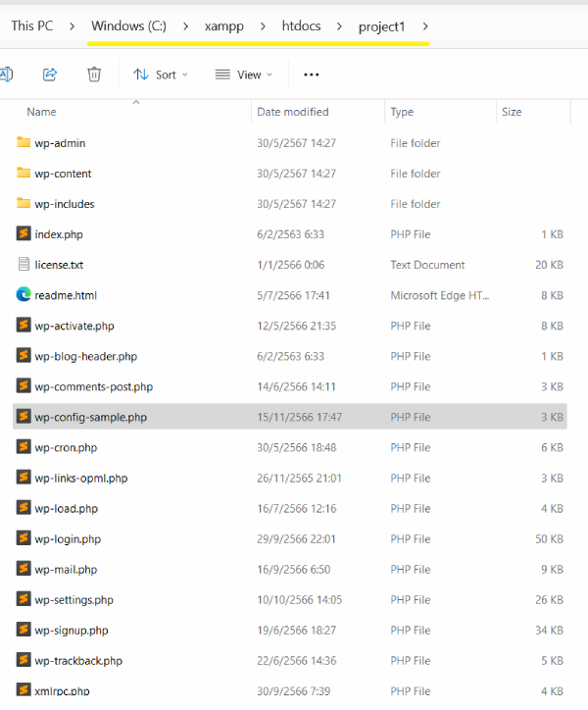The width and height of the screenshot is (588, 710).
Task: Click htdocs breadcrumb in address bar
Action: [x=301, y=25]
